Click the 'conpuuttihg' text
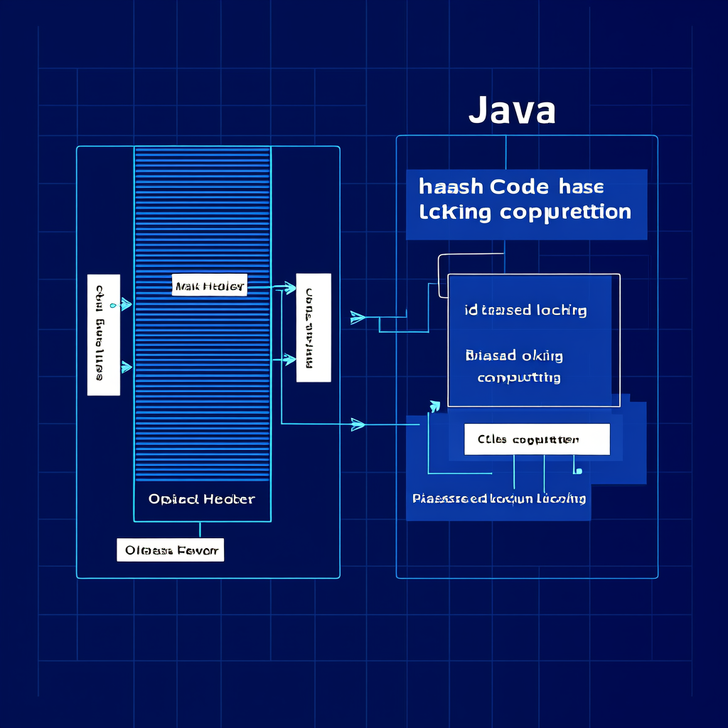 pos(519,378)
